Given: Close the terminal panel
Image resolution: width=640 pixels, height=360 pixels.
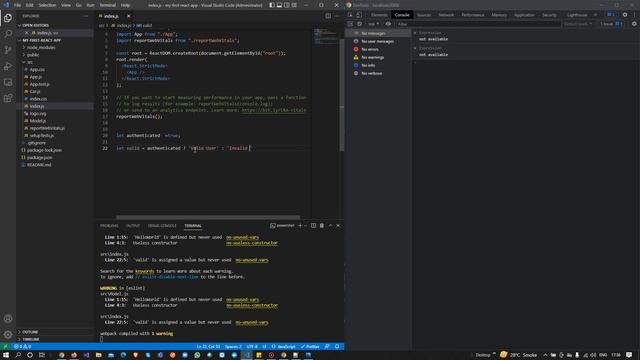Looking at the screenshot, I should click(x=338, y=225).
